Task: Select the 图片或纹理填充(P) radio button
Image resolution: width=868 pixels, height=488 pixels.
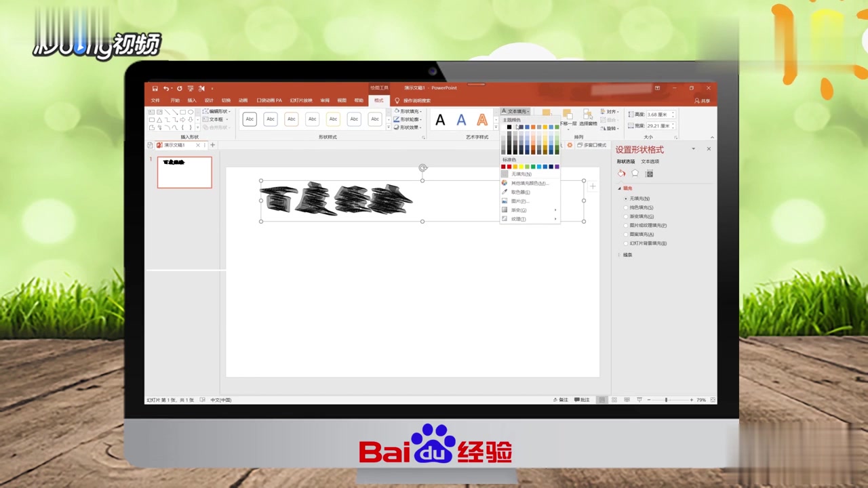Action: [625, 225]
